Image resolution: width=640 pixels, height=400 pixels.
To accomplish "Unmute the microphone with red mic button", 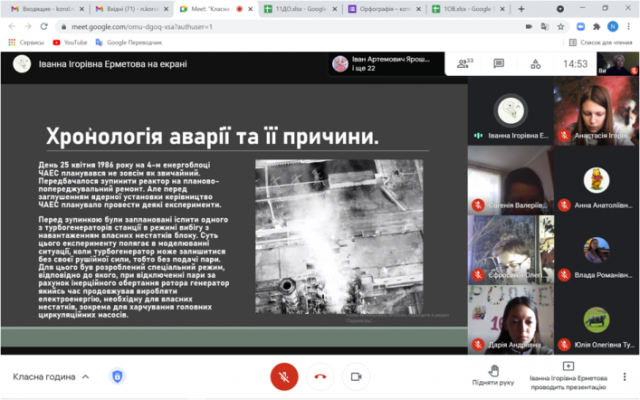I will click(284, 376).
